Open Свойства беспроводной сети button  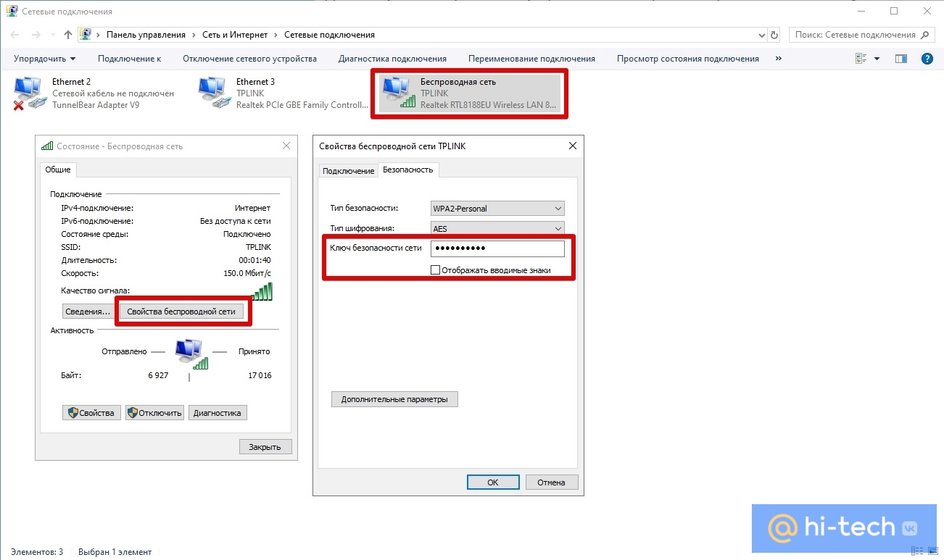(x=181, y=311)
